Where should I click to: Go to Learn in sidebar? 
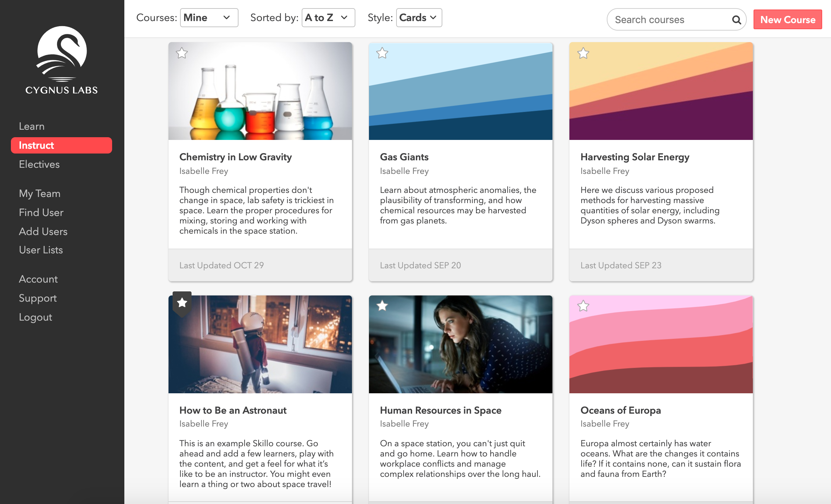coord(32,126)
